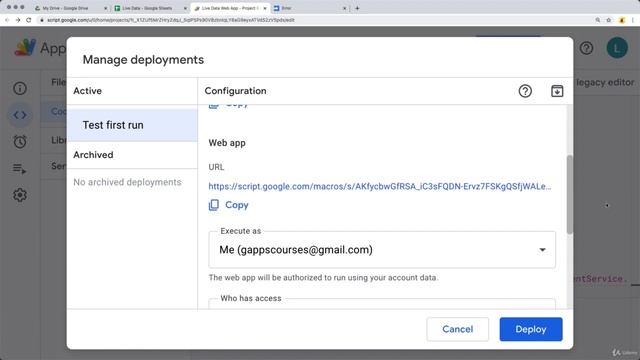Click the Apps Script help icon in header
Screen dimensions: 640x360
point(586,48)
